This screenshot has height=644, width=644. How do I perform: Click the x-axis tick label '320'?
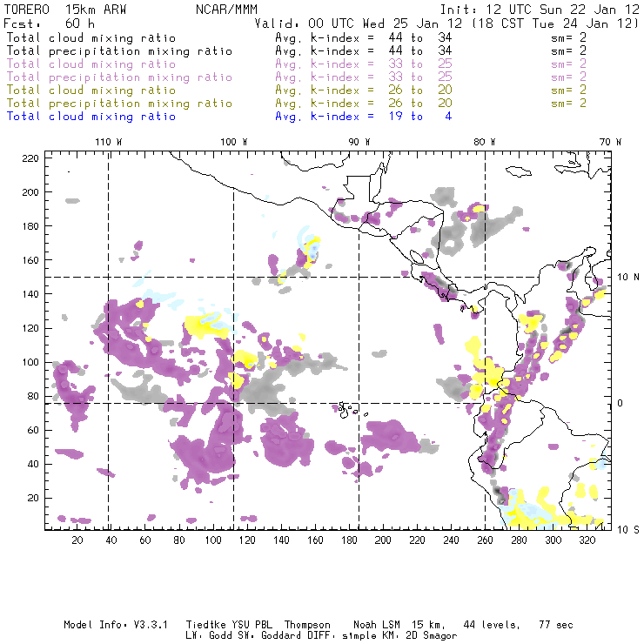click(587, 540)
